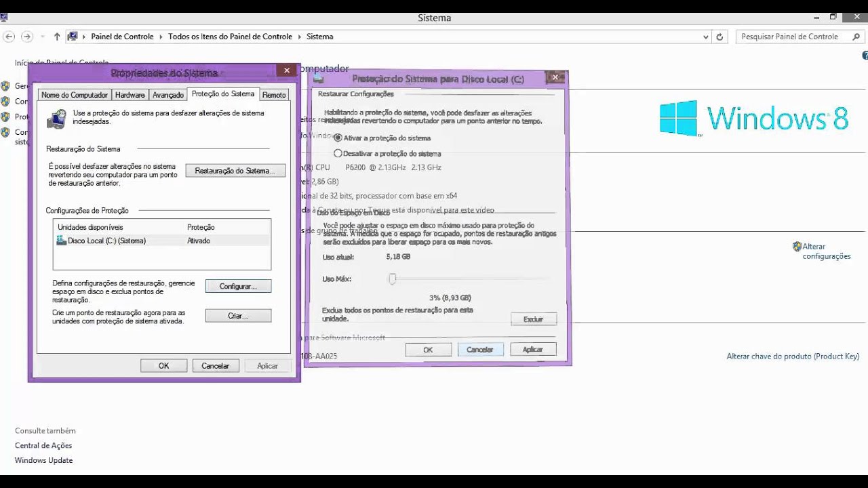Open the Hardware tab
The height and width of the screenshot is (488, 868).
130,95
